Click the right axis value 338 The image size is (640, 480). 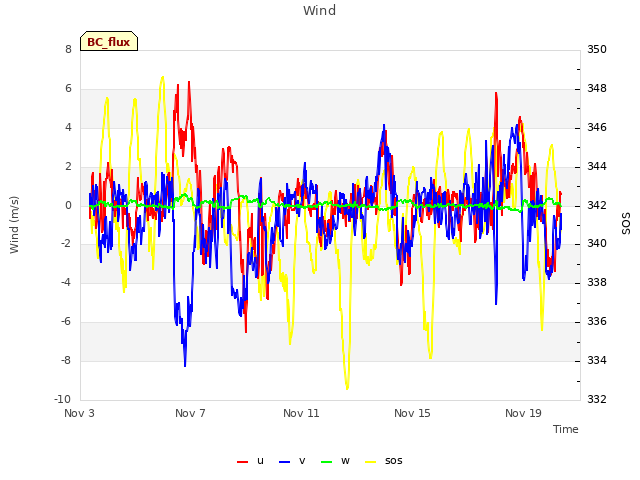click(597, 282)
